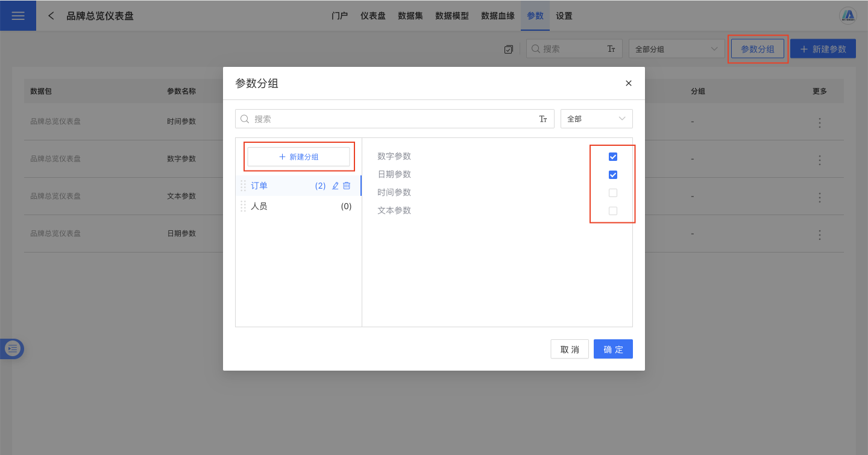Click the floating side panel icon at left
The image size is (868, 455).
[13, 348]
